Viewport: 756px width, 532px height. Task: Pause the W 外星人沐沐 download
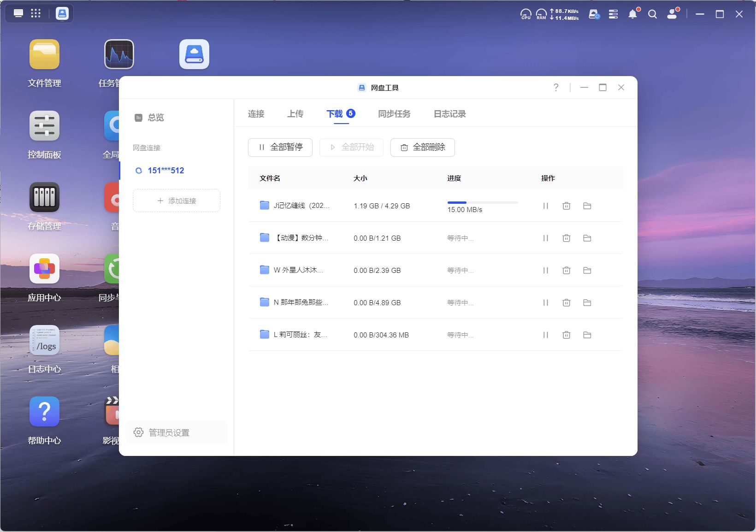click(546, 271)
